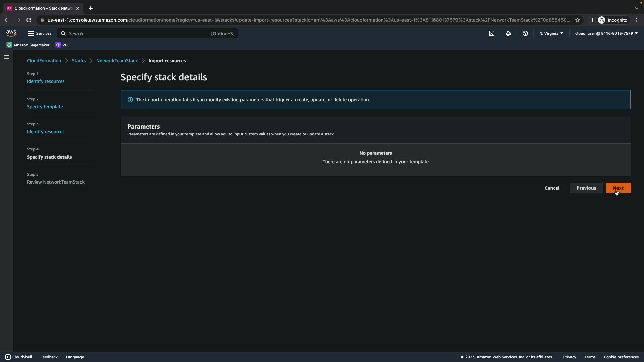Focus the AWS console search field

pos(148,33)
